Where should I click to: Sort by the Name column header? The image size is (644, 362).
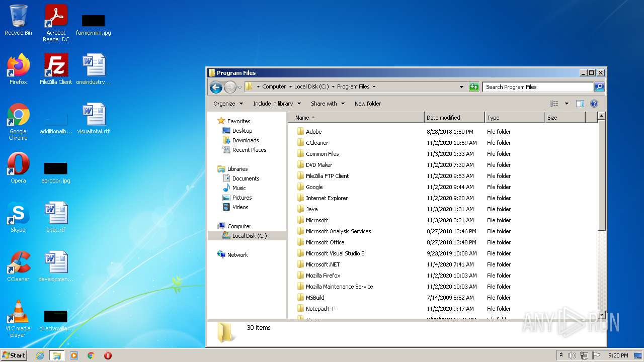pyautogui.click(x=356, y=118)
